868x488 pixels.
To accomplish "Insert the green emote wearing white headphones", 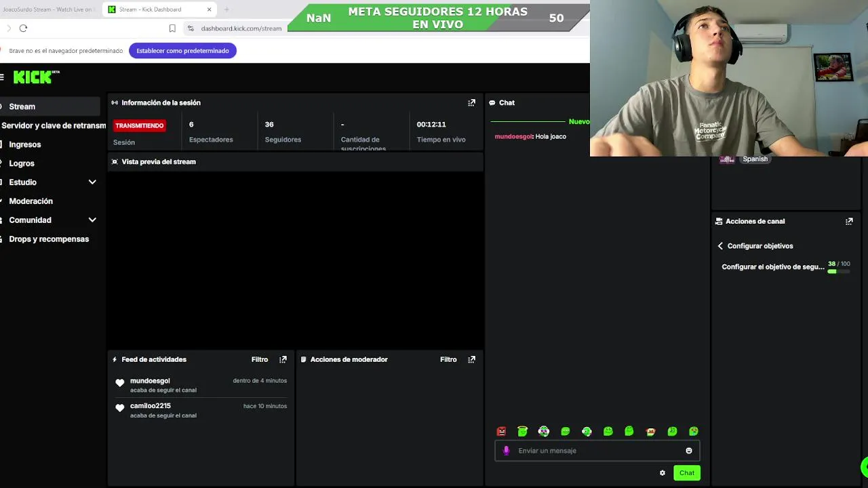I will (x=587, y=431).
